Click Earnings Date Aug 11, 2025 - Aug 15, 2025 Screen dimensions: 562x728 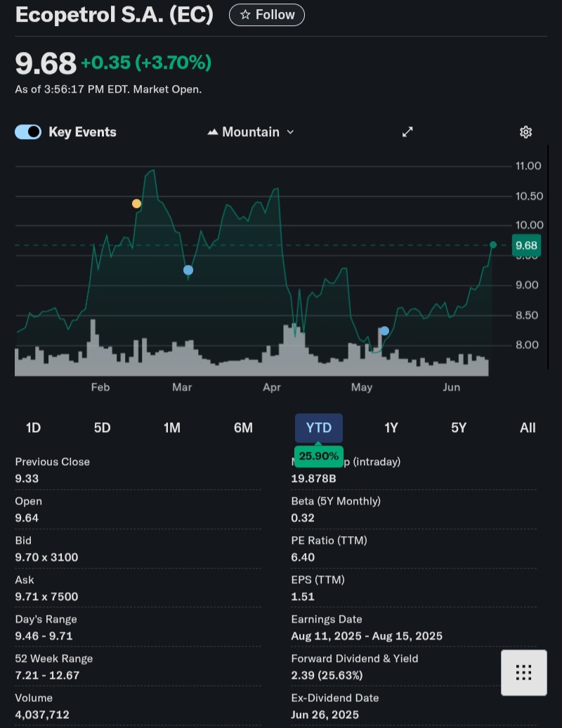tap(367, 636)
